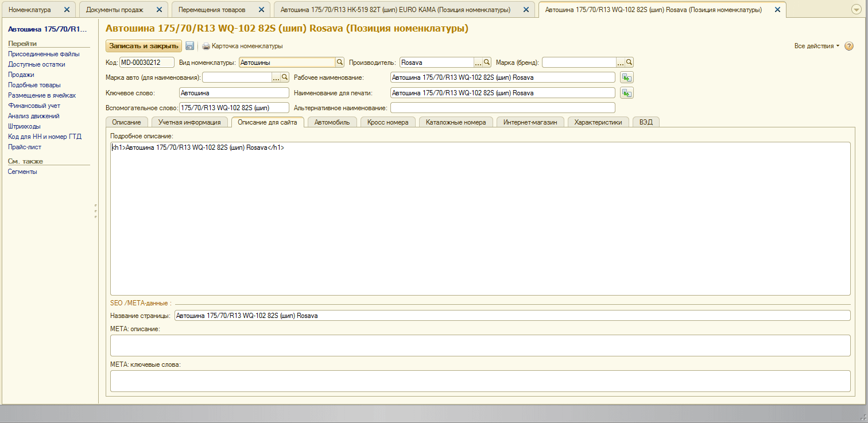868x423 pixels.
Task: Click magnifier icon next to Марка (бренд)
Action: click(x=629, y=63)
